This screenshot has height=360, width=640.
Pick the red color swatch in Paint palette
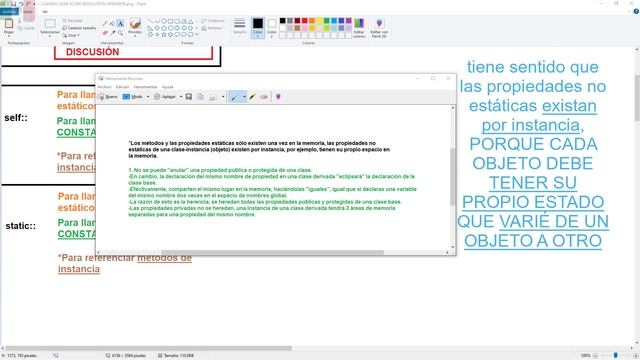click(x=304, y=20)
